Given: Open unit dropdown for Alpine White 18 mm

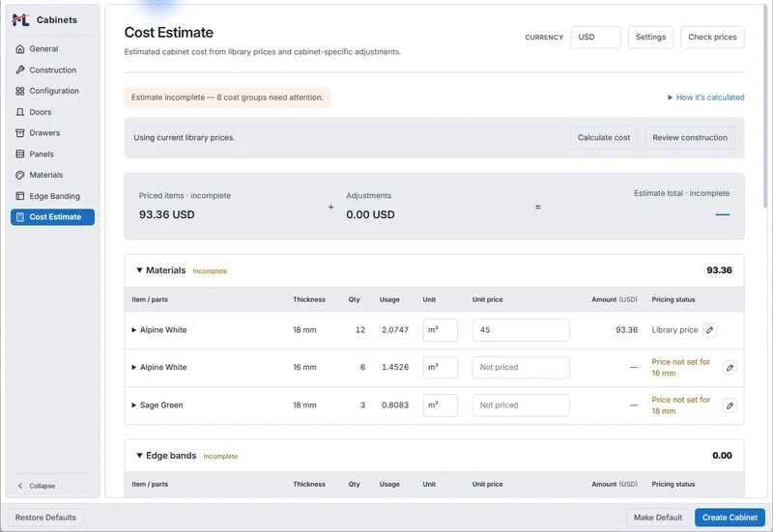Looking at the screenshot, I should (441, 330).
